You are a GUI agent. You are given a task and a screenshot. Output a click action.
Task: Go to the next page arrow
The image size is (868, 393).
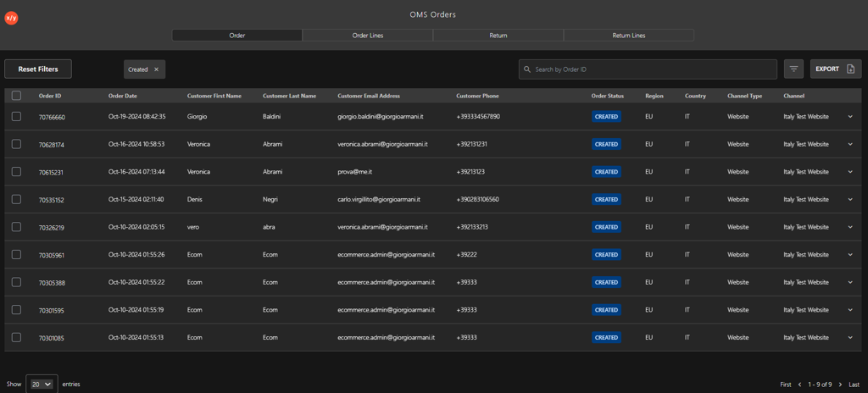pyautogui.click(x=840, y=385)
